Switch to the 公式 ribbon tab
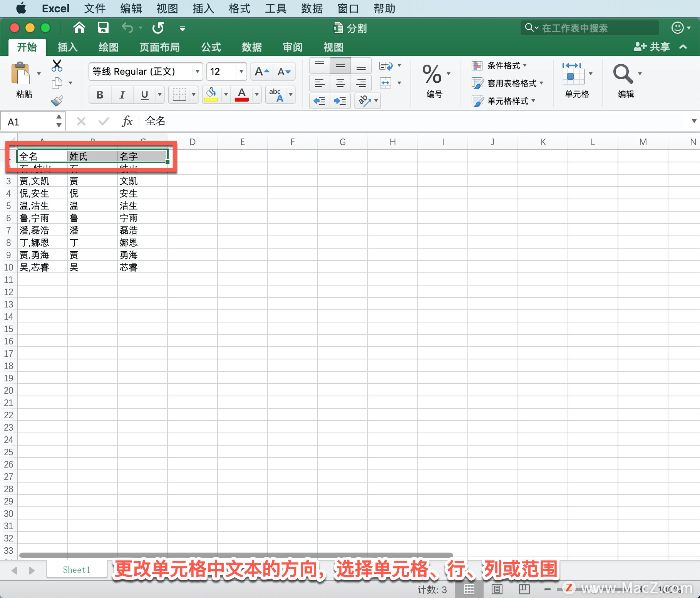Screen dimensions: 700x598 click(211, 47)
